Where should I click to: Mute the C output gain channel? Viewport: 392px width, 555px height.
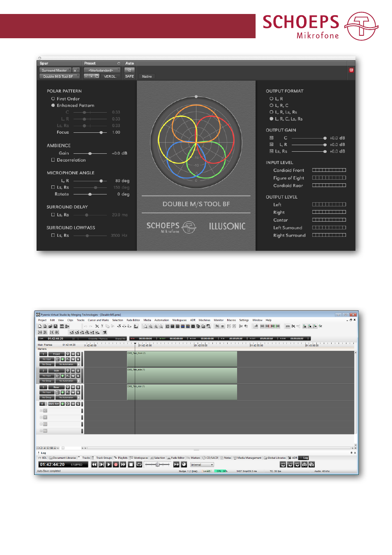click(x=271, y=138)
